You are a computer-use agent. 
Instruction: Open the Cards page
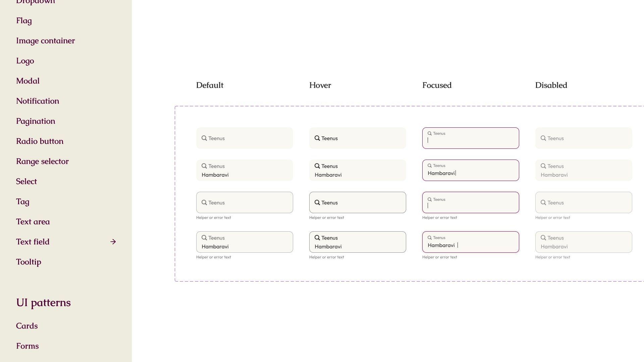[x=27, y=325]
